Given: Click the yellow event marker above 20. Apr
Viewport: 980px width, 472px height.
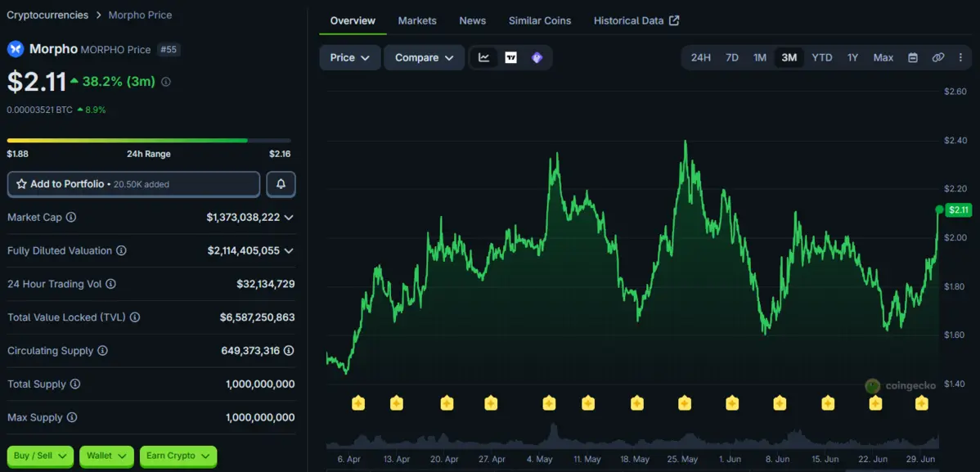Looking at the screenshot, I should pos(447,403).
